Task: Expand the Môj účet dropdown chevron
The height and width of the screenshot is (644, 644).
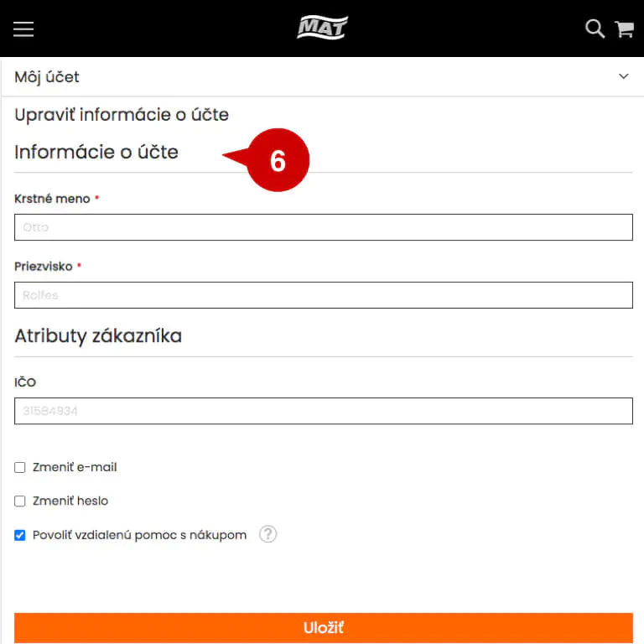Action: pyautogui.click(x=623, y=76)
